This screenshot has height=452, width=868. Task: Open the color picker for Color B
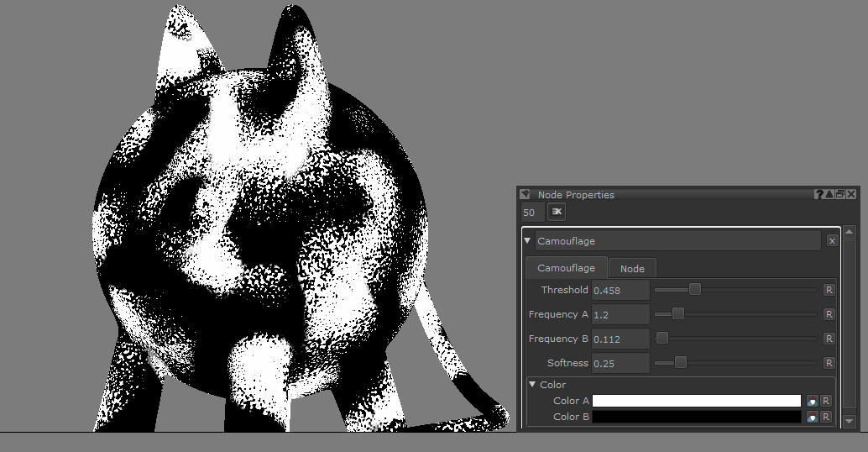(812, 417)
